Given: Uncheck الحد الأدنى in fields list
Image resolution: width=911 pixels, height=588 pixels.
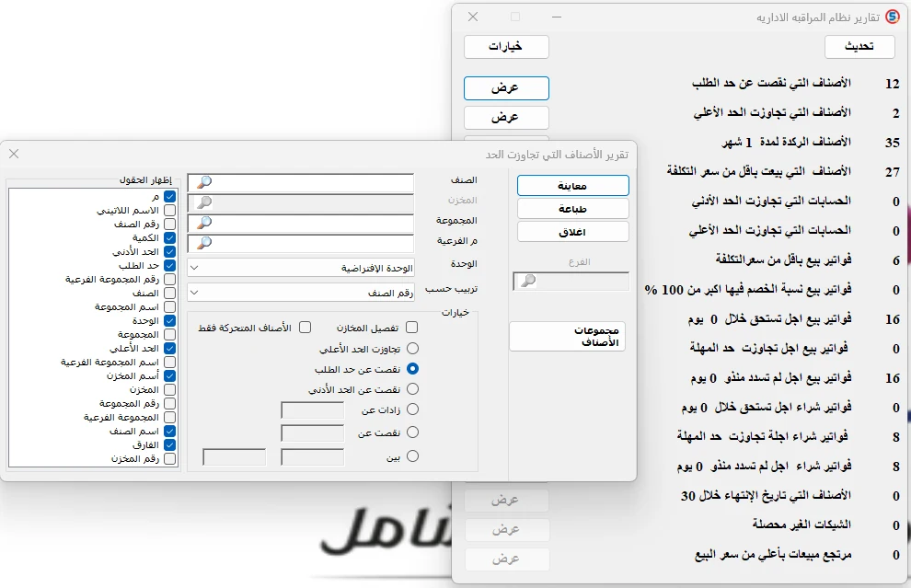Looking at the screenshot, I should point(169,251).
